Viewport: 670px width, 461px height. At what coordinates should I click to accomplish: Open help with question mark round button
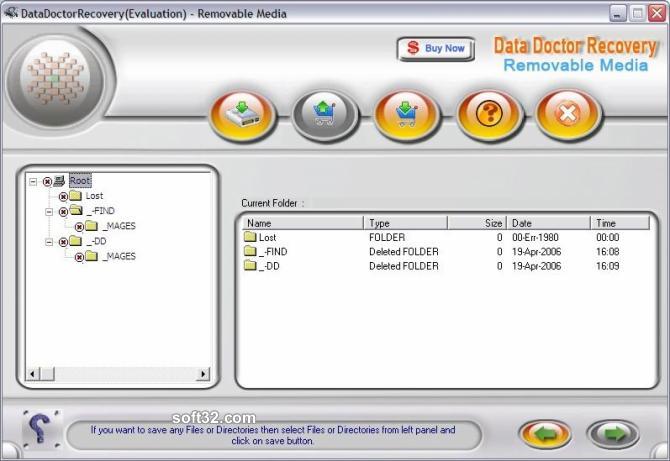click(x=489, y=115)
